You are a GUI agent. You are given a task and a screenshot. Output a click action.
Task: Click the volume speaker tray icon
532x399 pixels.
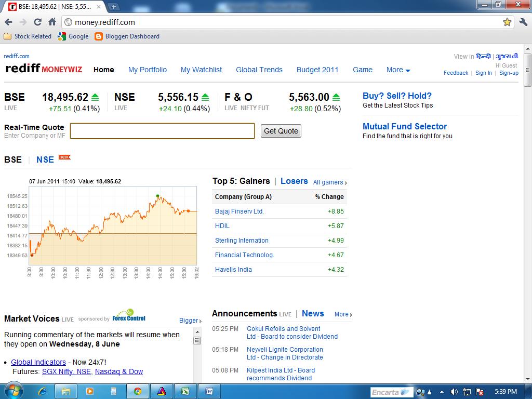coord(454,392)
